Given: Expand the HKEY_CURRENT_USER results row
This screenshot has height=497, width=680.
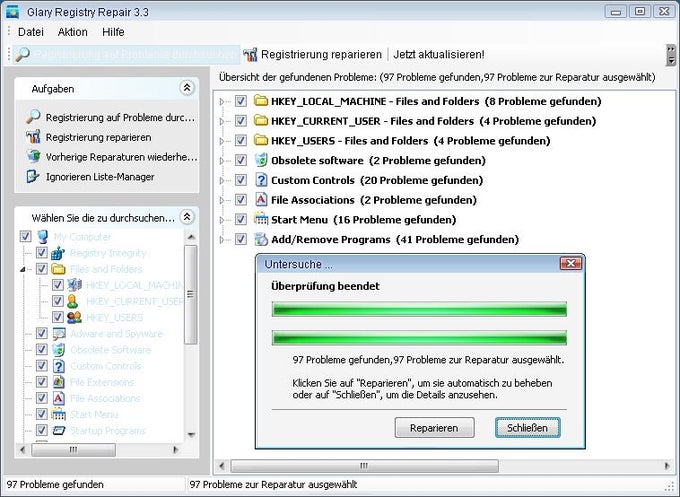Looking at the screenshot, I should 222,121.
